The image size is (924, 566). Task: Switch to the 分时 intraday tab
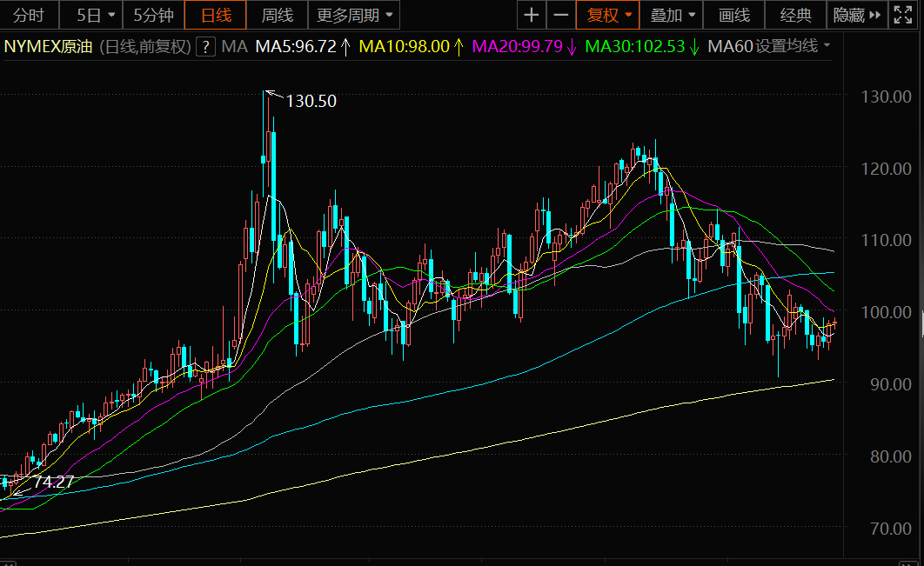(28, 15)
